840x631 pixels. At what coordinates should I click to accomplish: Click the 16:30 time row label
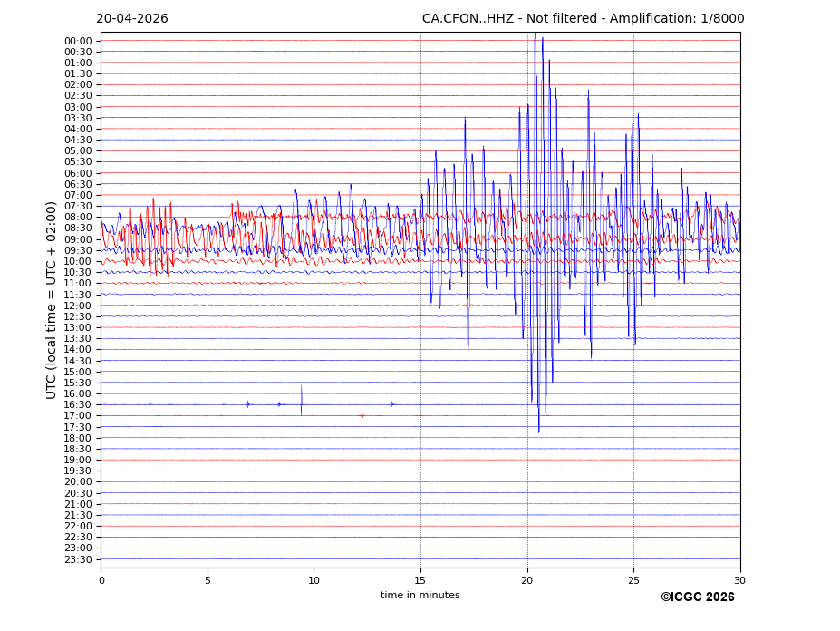[x=78, y=405]
